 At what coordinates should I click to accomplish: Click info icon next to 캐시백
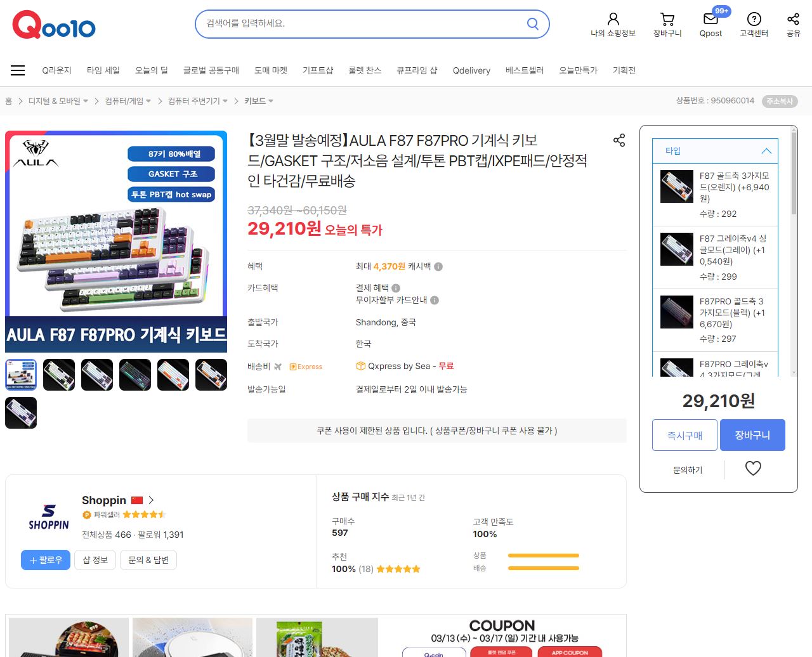click(x=438, y=266)
